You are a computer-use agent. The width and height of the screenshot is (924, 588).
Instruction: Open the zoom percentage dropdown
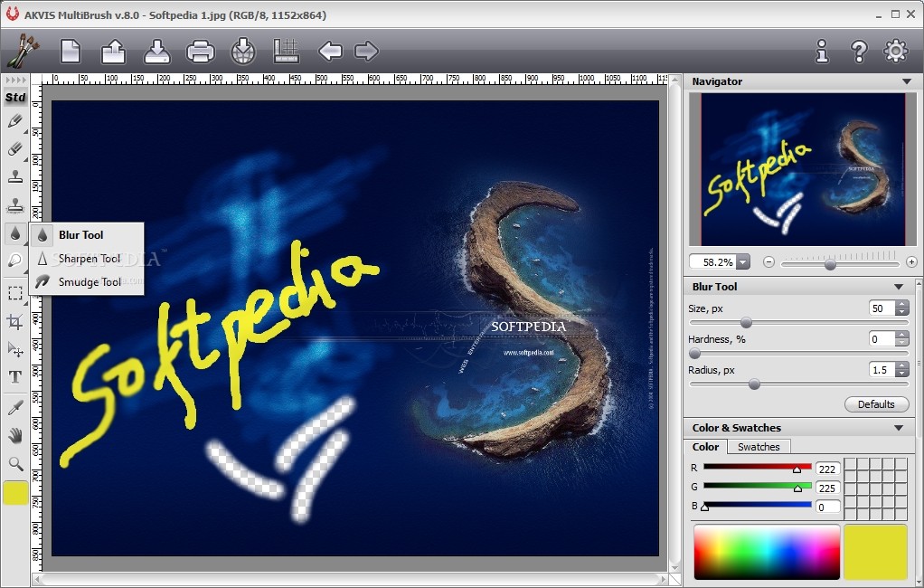[x=743, y=261]
